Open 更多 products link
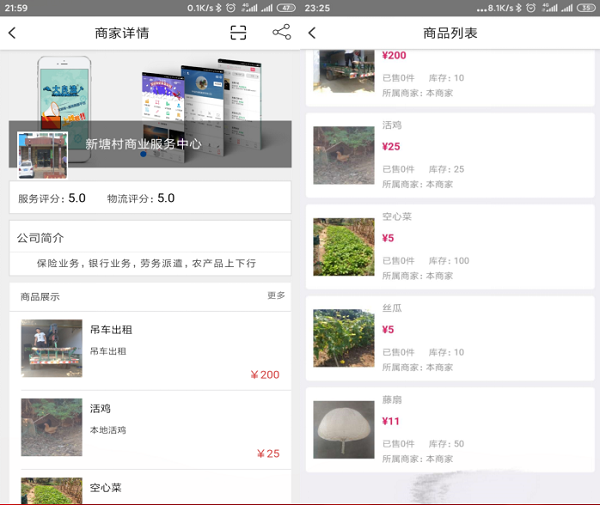This screenshot has width=600, height=505. coord(276,296)
